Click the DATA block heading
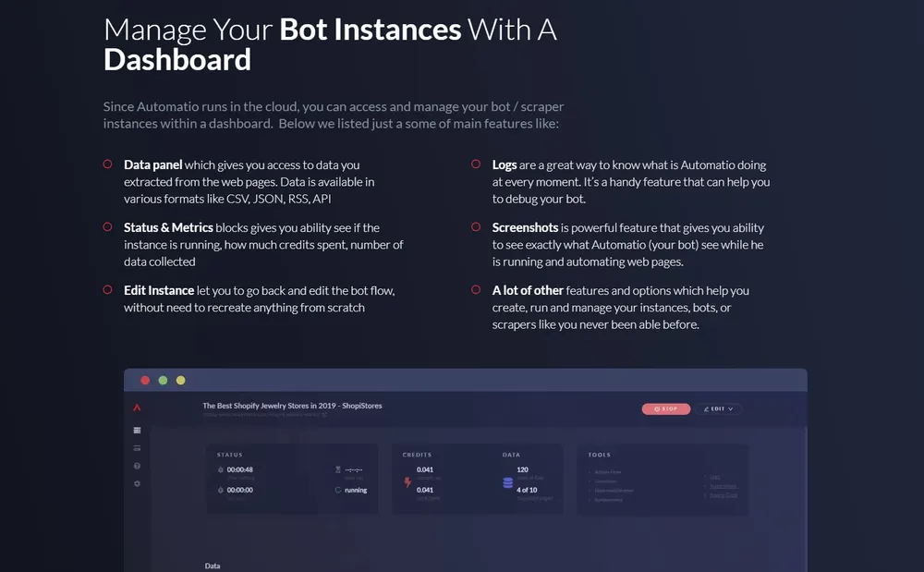Screen dimensions: 924x572 pyautogui.click(x=512, y=455)
